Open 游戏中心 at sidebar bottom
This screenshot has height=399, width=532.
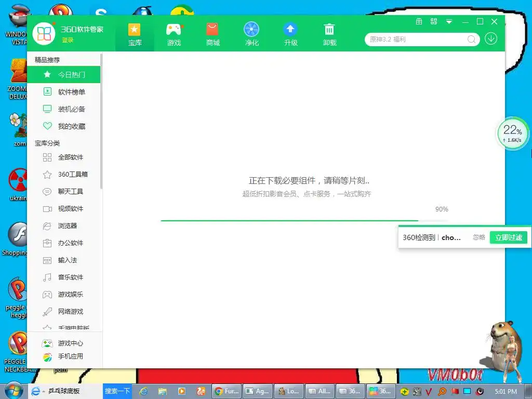[x=62, y=343]
